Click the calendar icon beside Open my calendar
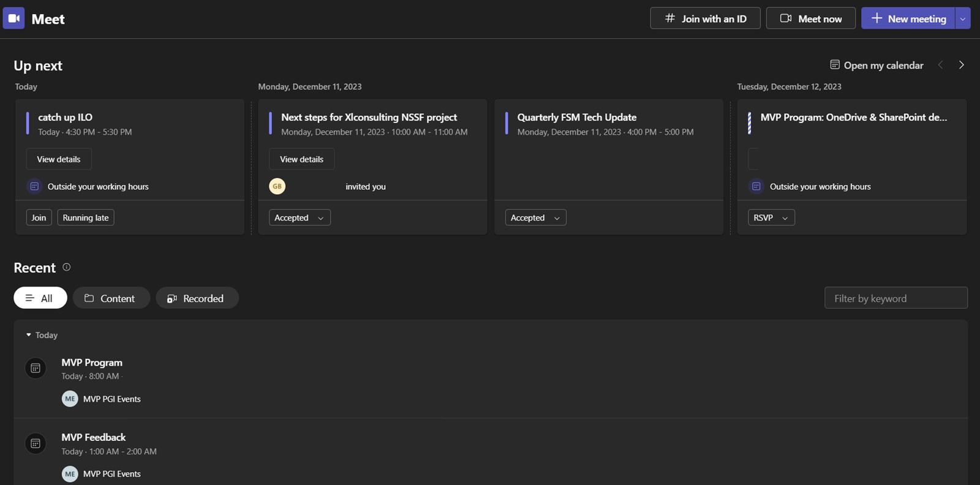 coord(834,65)
